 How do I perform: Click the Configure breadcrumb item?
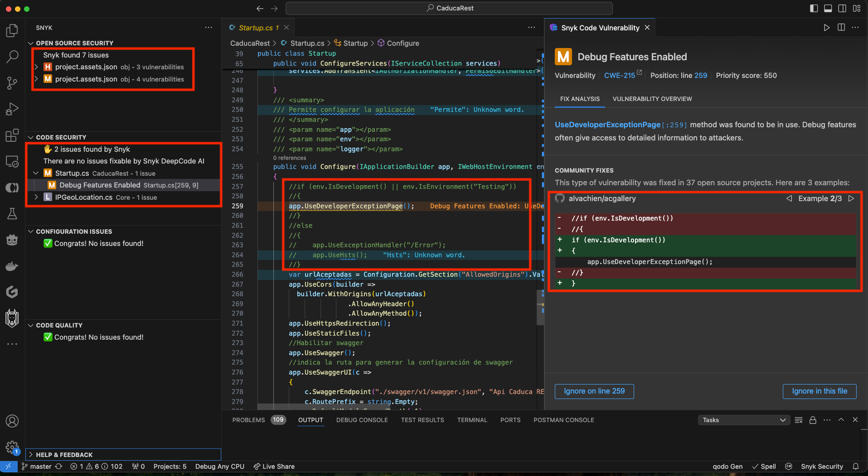pyautogui.click(x=398, y=43)
